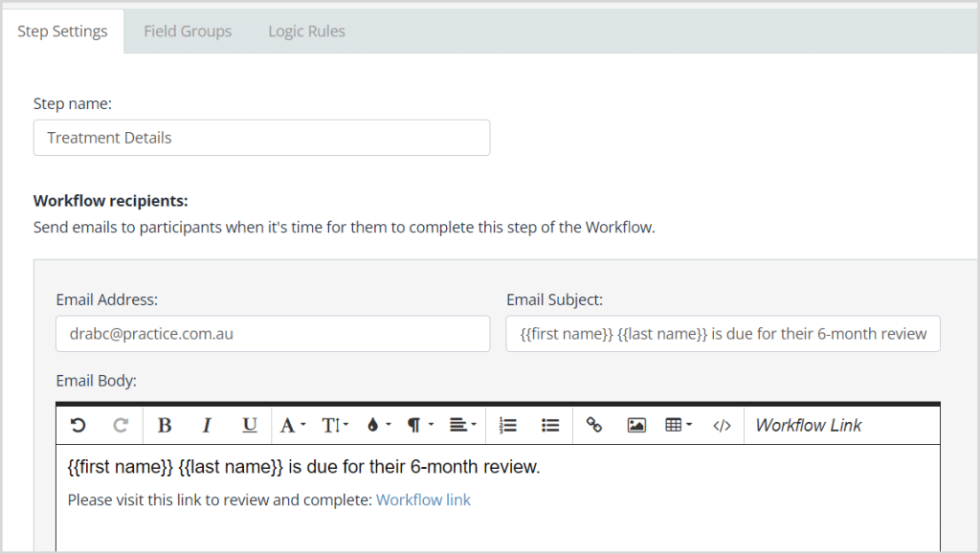Toggle bold formatting in the editor
The height and width of the screenshot is (554, 980).
pyautogui.click(x=165, y=425)
